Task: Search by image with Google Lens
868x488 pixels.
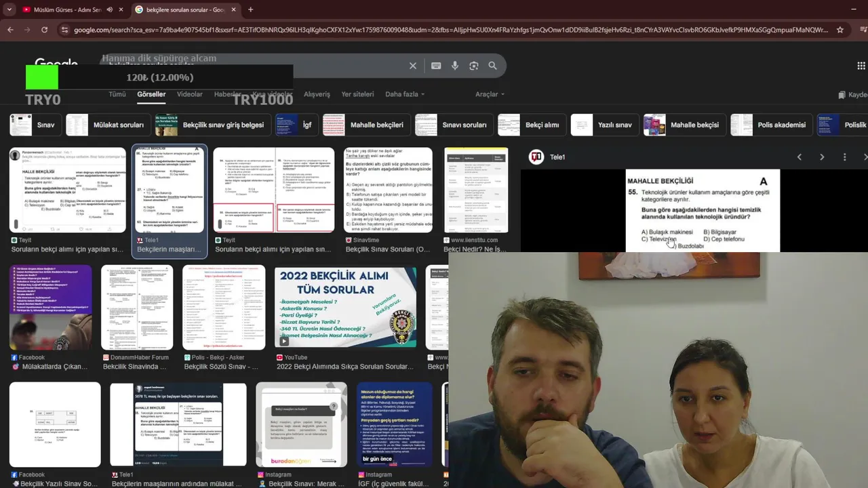Action: click(x=474, y=66)
